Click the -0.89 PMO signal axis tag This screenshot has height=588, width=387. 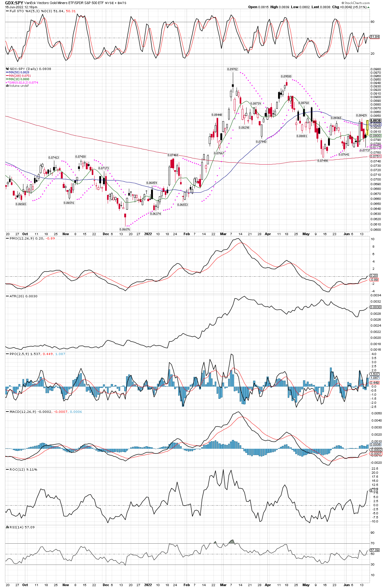(374, 279)
